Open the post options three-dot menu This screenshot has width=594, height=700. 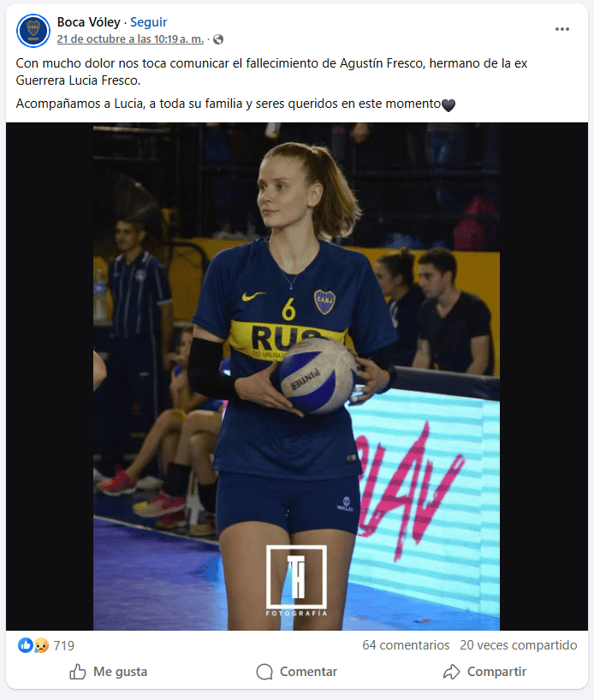point(561,29)
